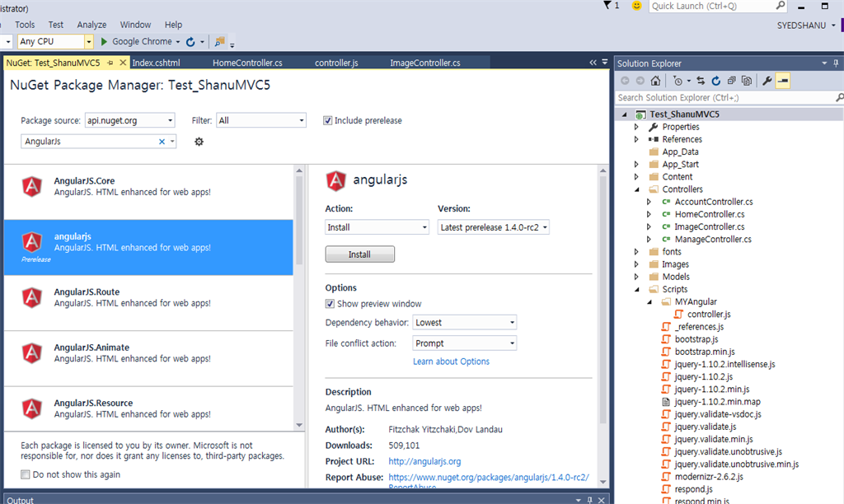
Task: Toggle Show All Files in Solution Explorer
Action: (x=747, y=80)
